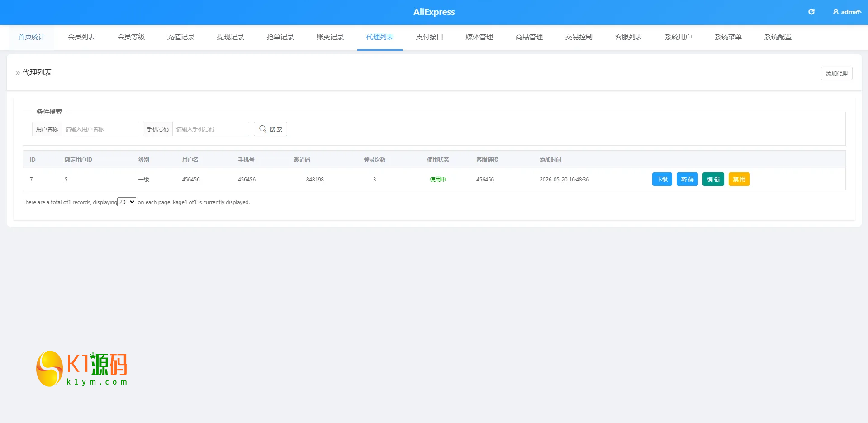The width and height of the screenshot is (868, 423).
Task: Open the admin user menu
Action: click(x=847, y=12)
